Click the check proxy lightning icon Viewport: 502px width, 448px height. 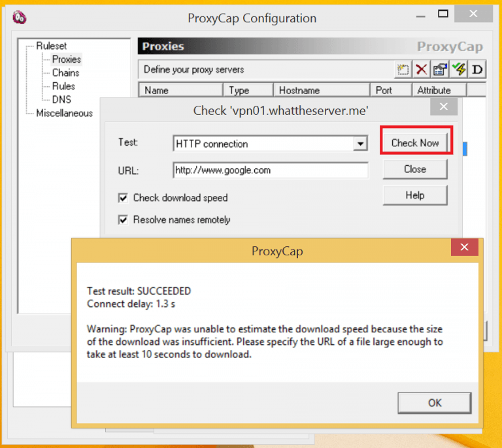(x=458, y=69)
